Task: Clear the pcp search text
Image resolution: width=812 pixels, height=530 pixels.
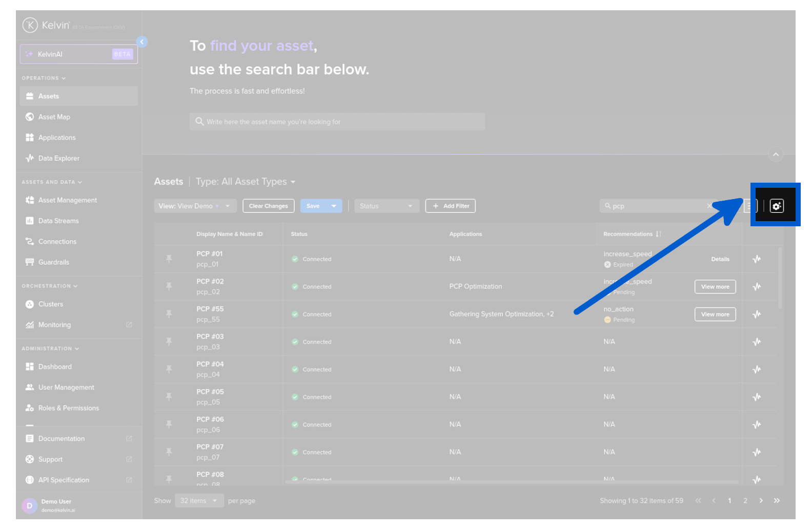Action: point(709,206)
